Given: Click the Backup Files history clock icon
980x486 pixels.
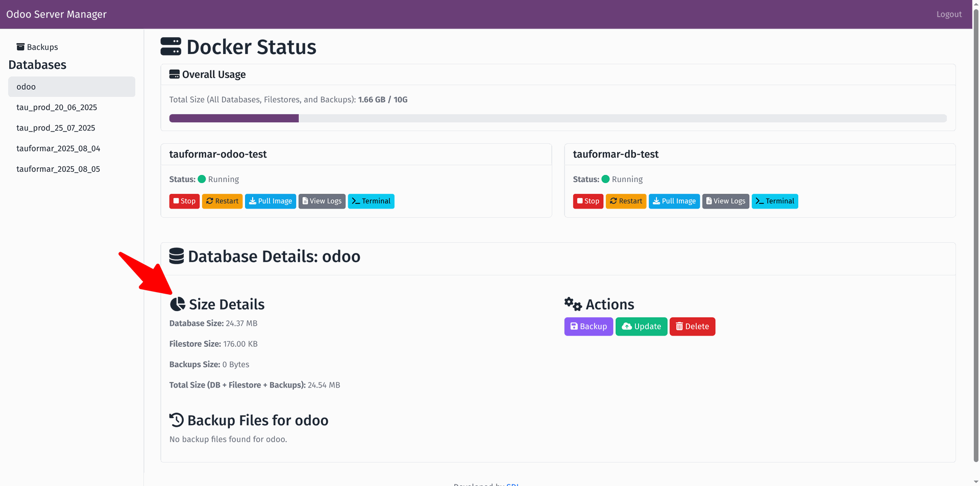Looking at the screenshot, I should pos(176,420).
